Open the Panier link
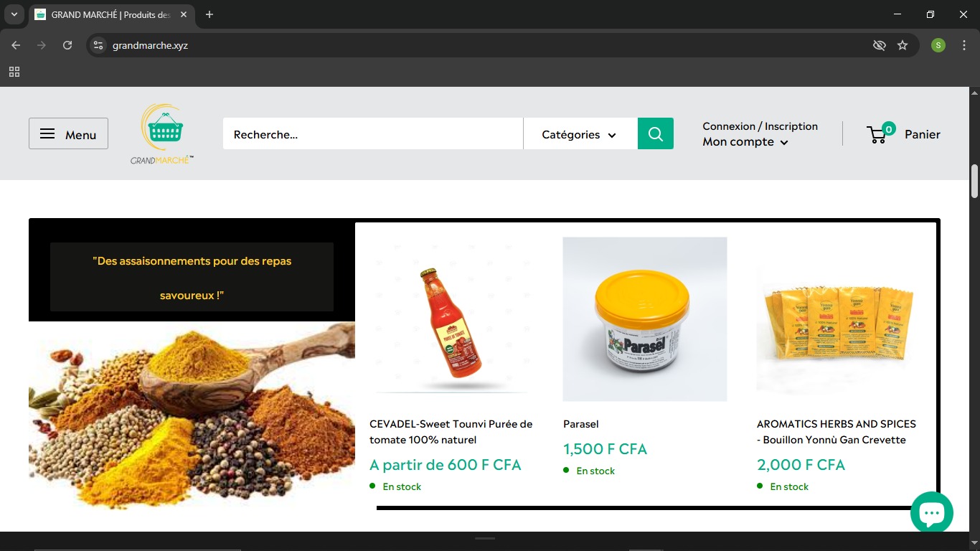Image resolution: width=980 pixels, height=551 pixels. 923,134
